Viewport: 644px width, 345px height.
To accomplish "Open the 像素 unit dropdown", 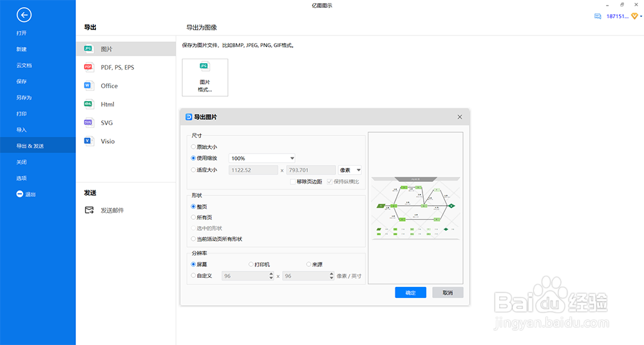I will (x=350, y=170).
